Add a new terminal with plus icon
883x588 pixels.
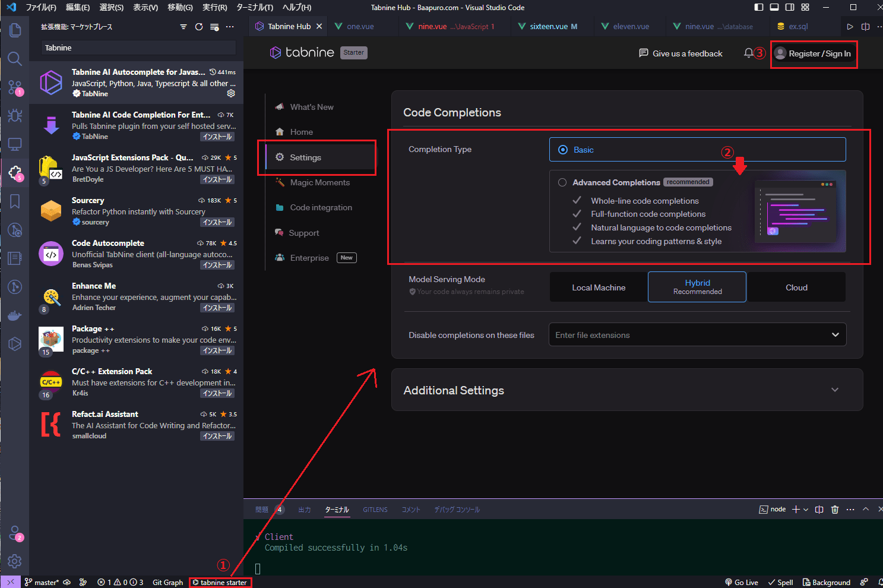coord(796,509)
